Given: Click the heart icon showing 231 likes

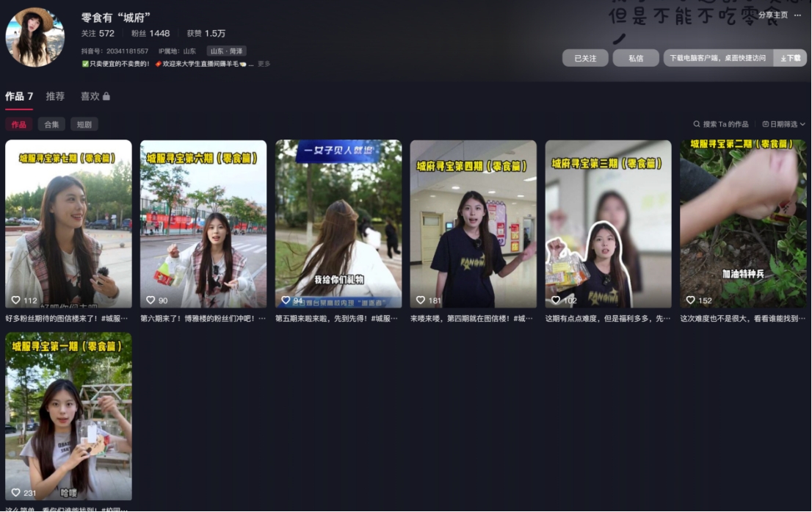Looking at the screenshot, I should [16, 493].
